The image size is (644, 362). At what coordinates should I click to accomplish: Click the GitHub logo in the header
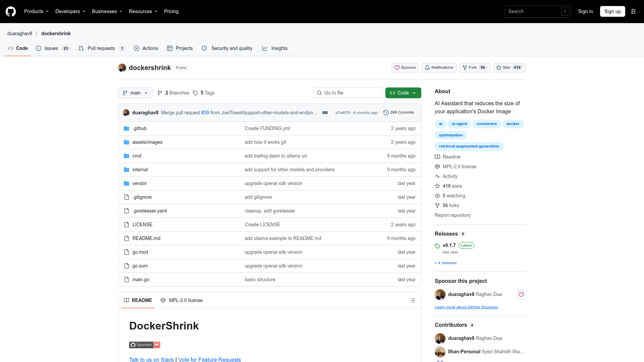point(11,11)
